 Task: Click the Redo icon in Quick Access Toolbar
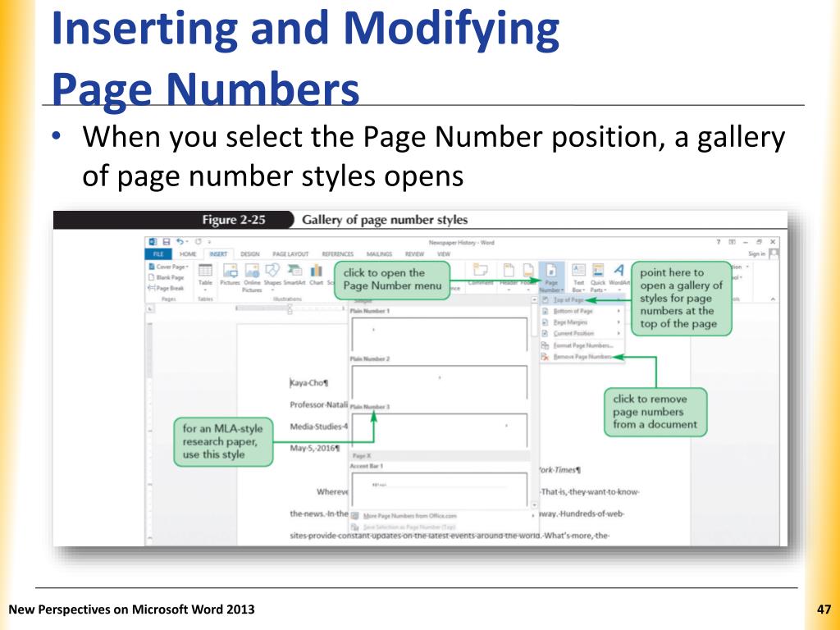coord(198,242)
